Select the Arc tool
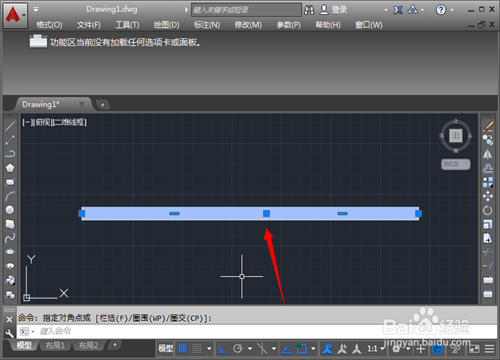500x360 pixels. pos(10,196)
